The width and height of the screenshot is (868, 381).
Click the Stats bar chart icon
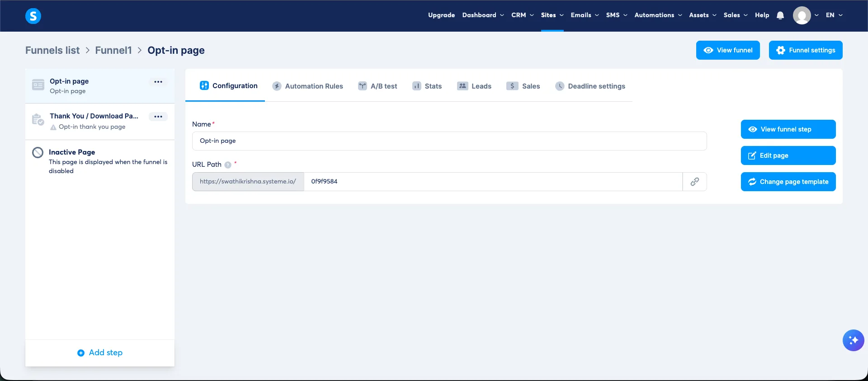[x=417, y=86]
